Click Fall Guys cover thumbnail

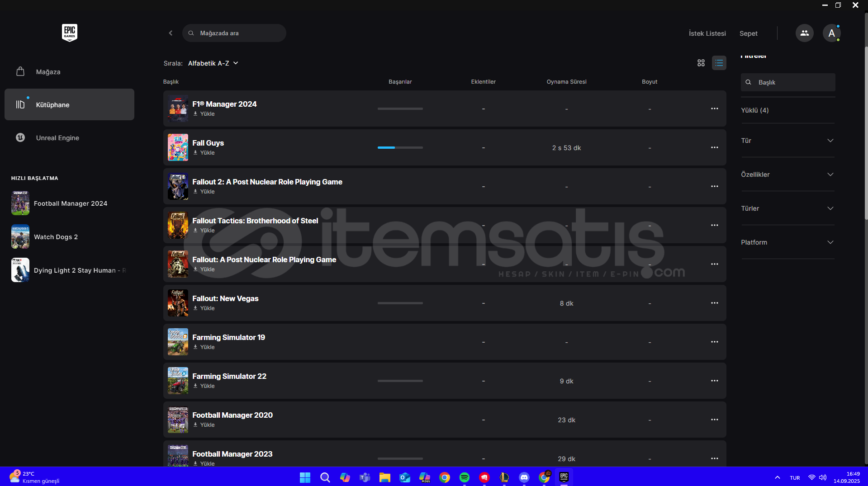pos(178,147)
